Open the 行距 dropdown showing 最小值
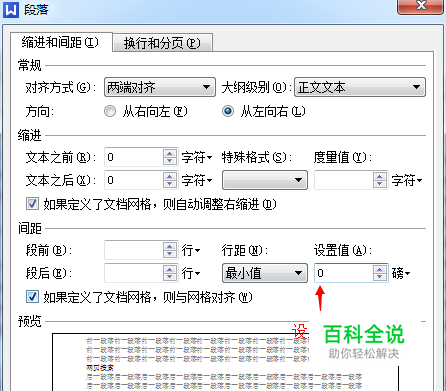Viewport: 446px width, 391px height. tap(265, 273)
